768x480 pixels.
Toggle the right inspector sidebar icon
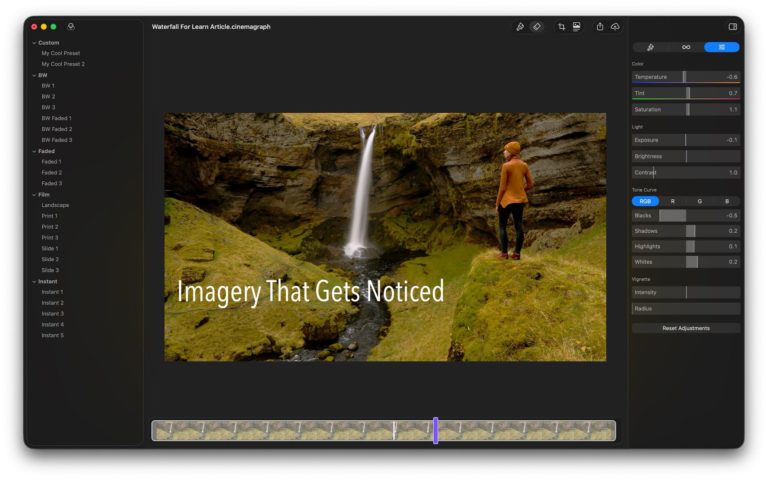click(733, 26)
